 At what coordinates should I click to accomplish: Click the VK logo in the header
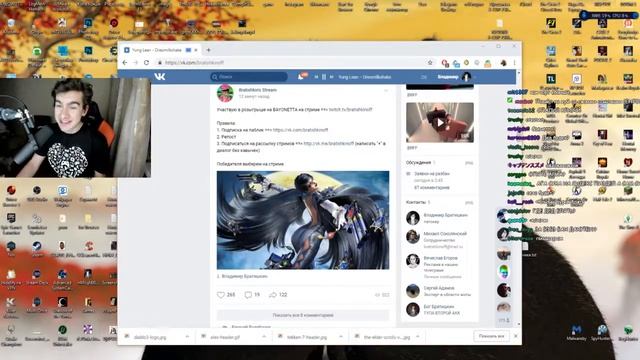click(x=160, y=76)
